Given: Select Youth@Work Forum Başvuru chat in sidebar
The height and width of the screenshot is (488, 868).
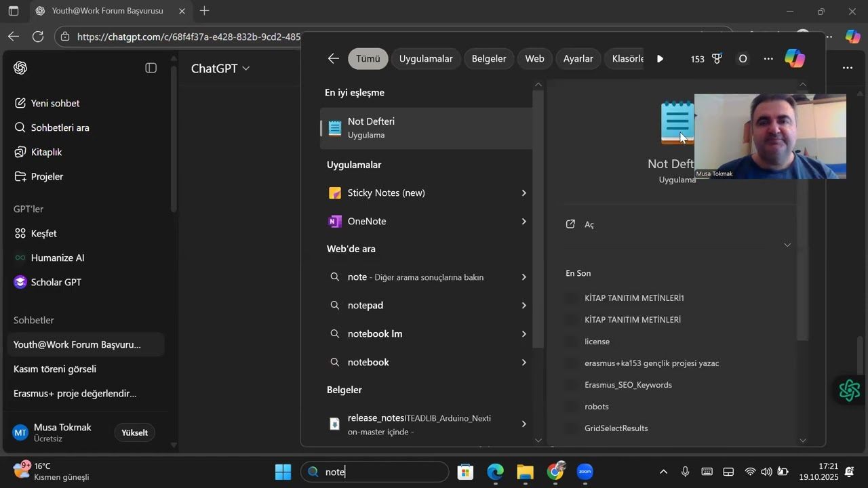Looking at the screenshot, I should tap(85, 344).
